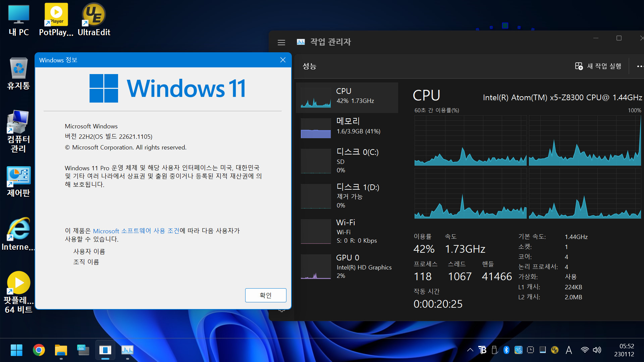Minimize the Task Manager window
This screenshot has height=362, width=644.
click(596, 38)
